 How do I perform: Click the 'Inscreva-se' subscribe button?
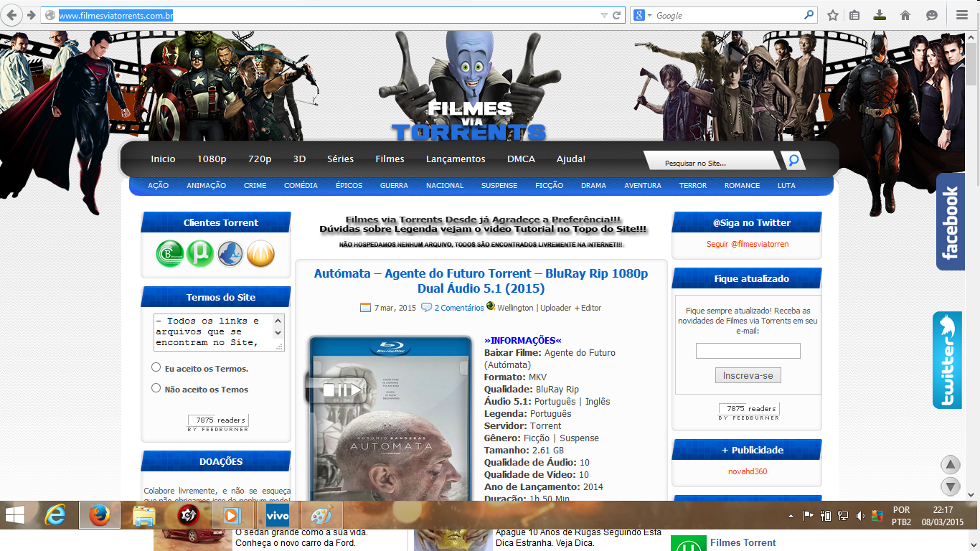tap(748, 375)
